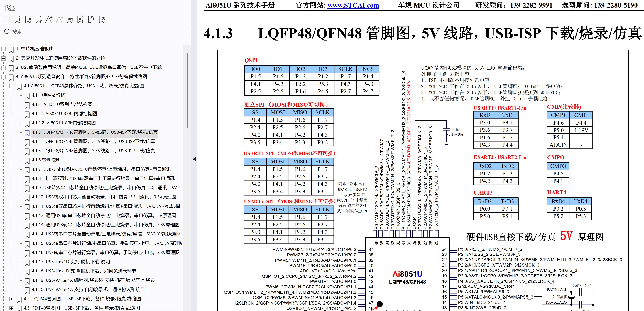Go to bookmark 4.1.2.1 Ai8051U-32Bit内部结构图
Viewport: 644px width, 311px height.
click(x=64, y=114)
